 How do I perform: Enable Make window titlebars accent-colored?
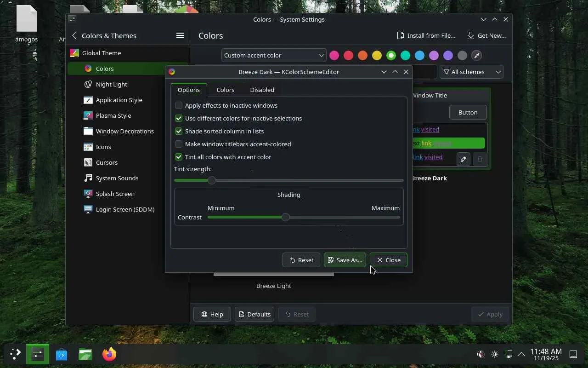pos(233,144)
